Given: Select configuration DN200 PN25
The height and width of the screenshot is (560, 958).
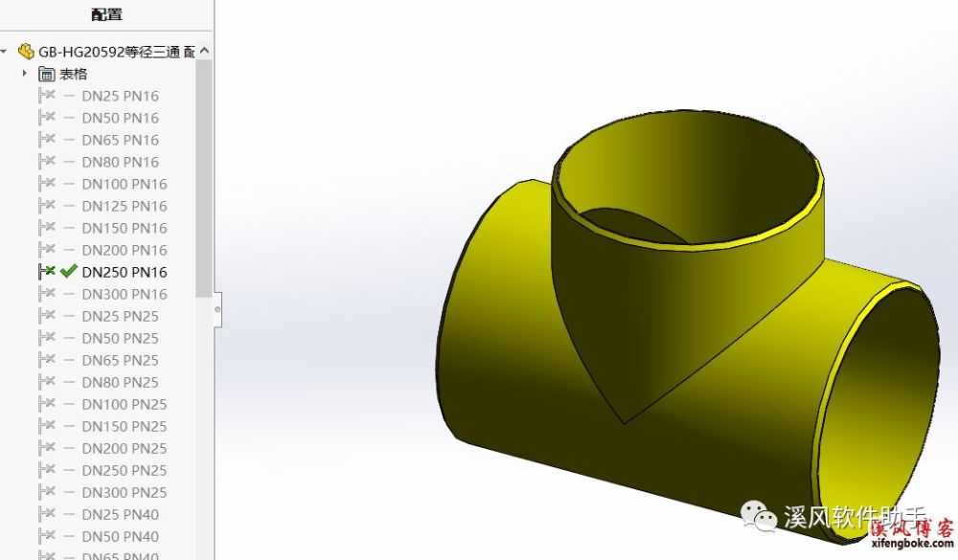Looking at the screenshot, I should pyautogui.click(x=124, y=448).
